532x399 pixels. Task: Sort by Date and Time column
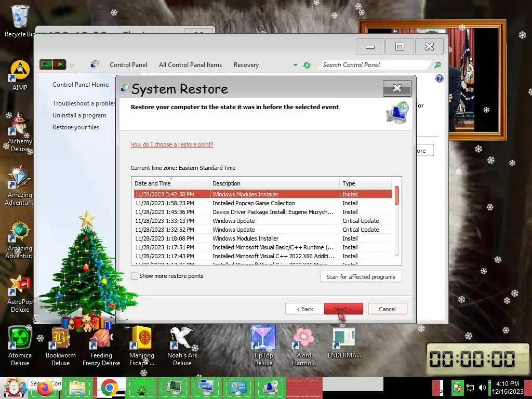coord(170,183)
